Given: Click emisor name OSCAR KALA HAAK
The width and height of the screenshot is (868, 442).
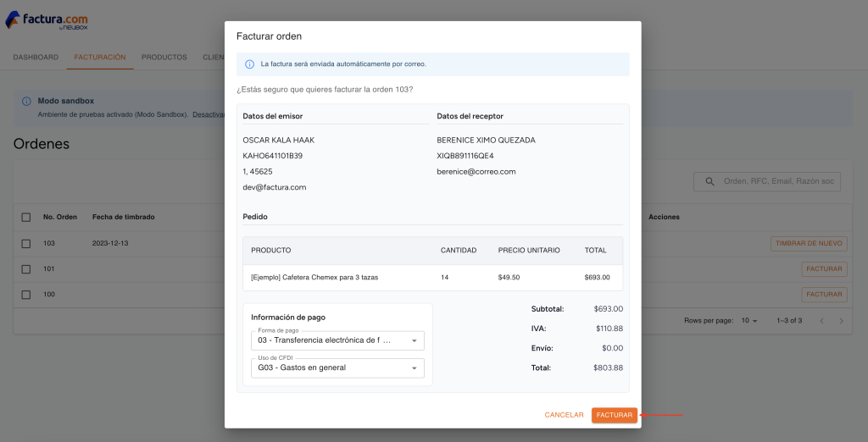Looking at the screenshot, I should click(x=278, y=141).
